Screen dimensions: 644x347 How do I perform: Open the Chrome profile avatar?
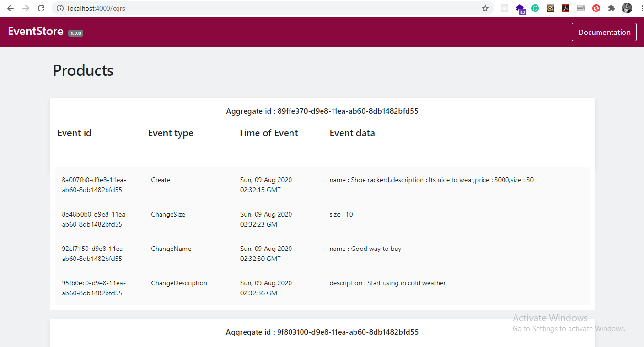[627, 8]
